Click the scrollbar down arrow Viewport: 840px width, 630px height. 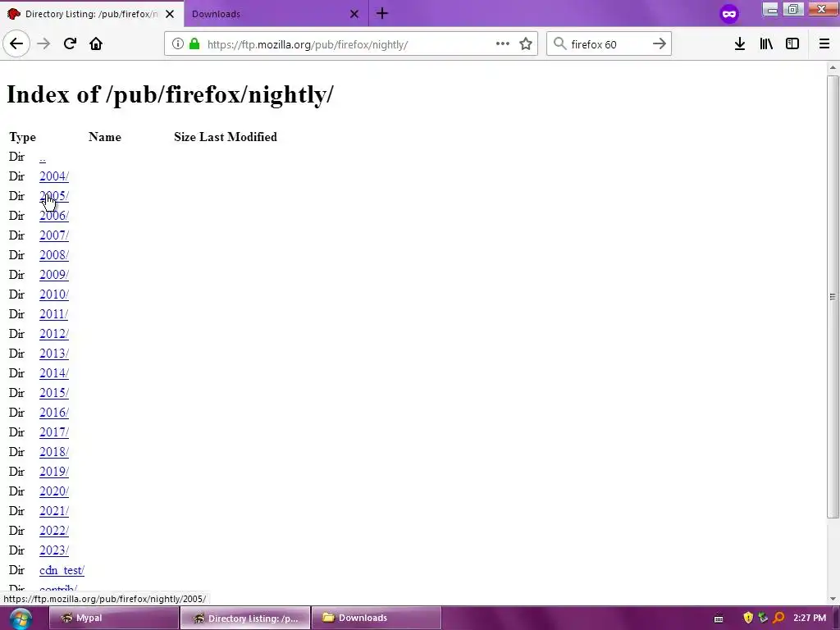(x=833, y=598)
